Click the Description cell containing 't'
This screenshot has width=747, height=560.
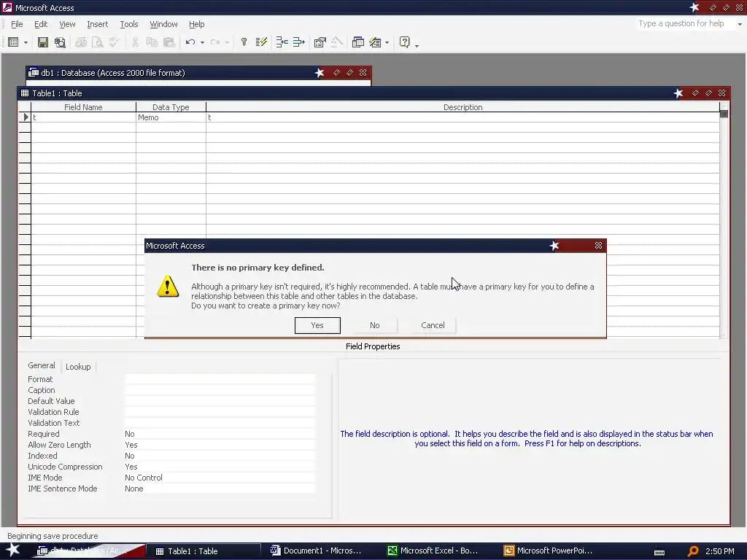click(462, 117)
